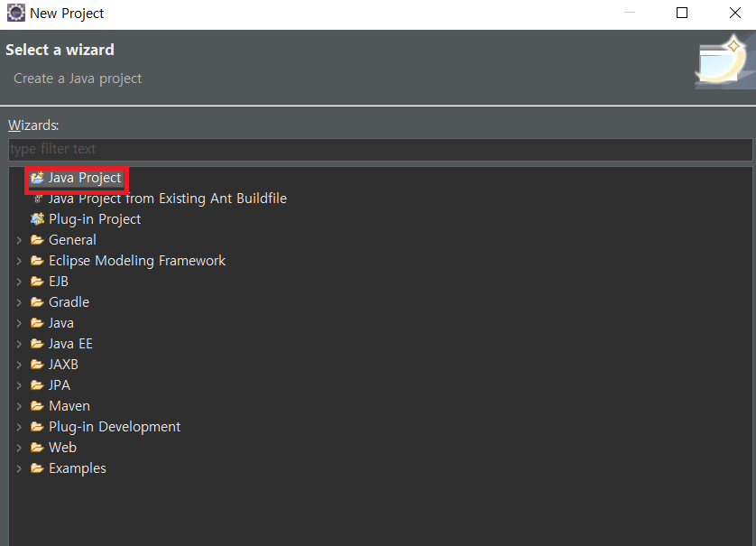Click the Plug-in Development folder icon
Image resolution: width=756 pixels, height=546 pixels.
point(37,426)
